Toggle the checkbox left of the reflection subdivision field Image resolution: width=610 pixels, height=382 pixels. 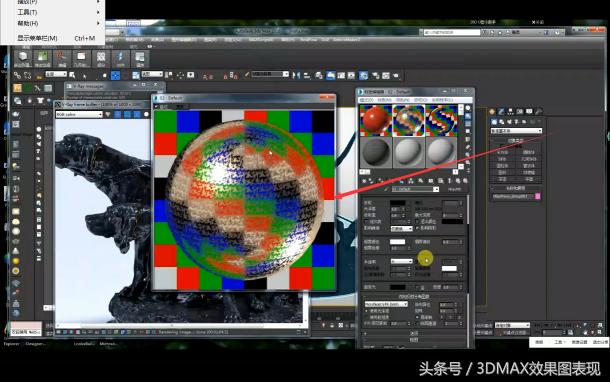(x=366, y=222)
